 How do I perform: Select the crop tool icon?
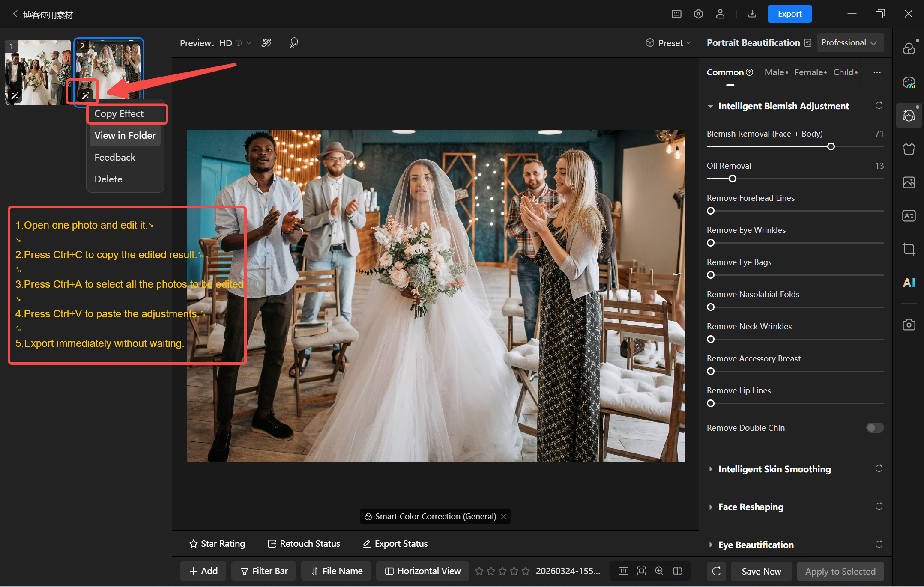[909, 249]
